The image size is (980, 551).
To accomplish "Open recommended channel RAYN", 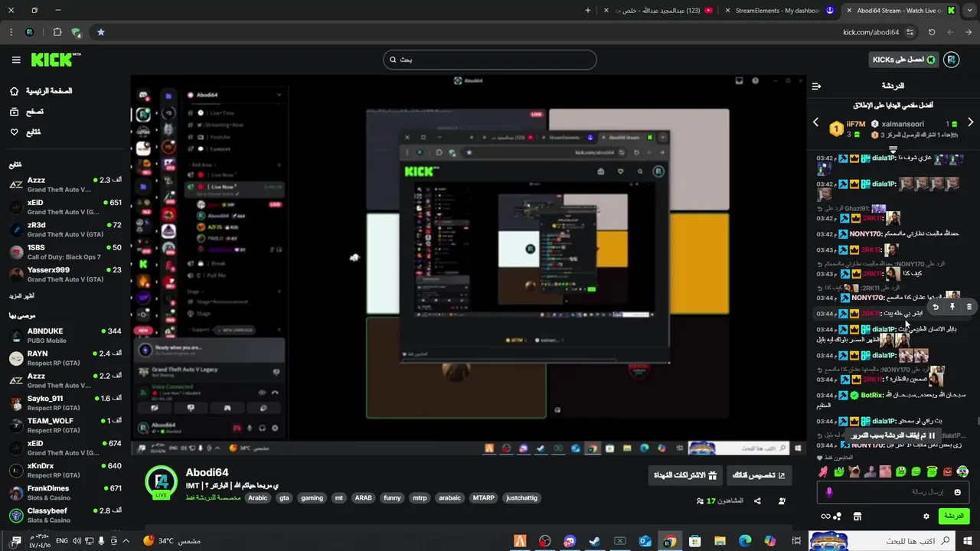I will 65,358.
